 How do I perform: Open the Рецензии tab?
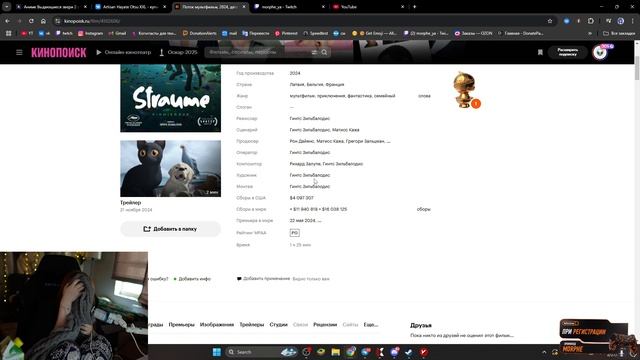[x=325, y=324]
